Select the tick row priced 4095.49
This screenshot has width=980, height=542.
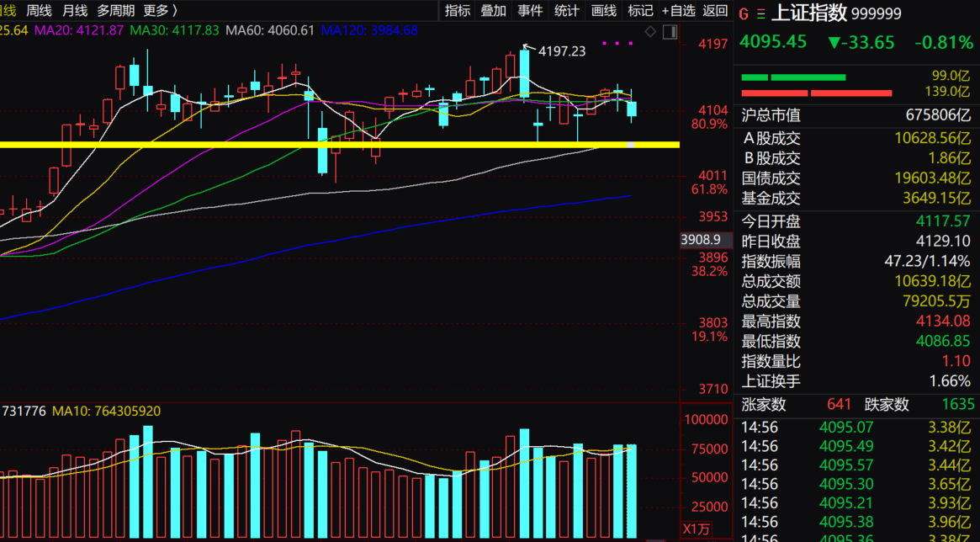[856, 446]
